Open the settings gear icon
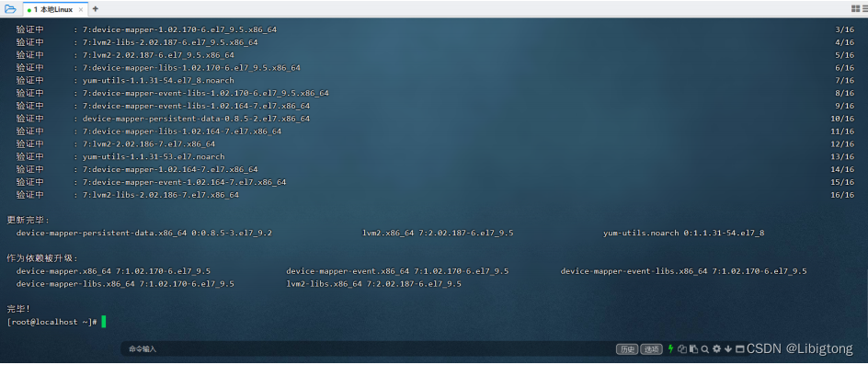The height and width of the screenshot is (365, 868). pyautogui.click(x=717, y=349)
